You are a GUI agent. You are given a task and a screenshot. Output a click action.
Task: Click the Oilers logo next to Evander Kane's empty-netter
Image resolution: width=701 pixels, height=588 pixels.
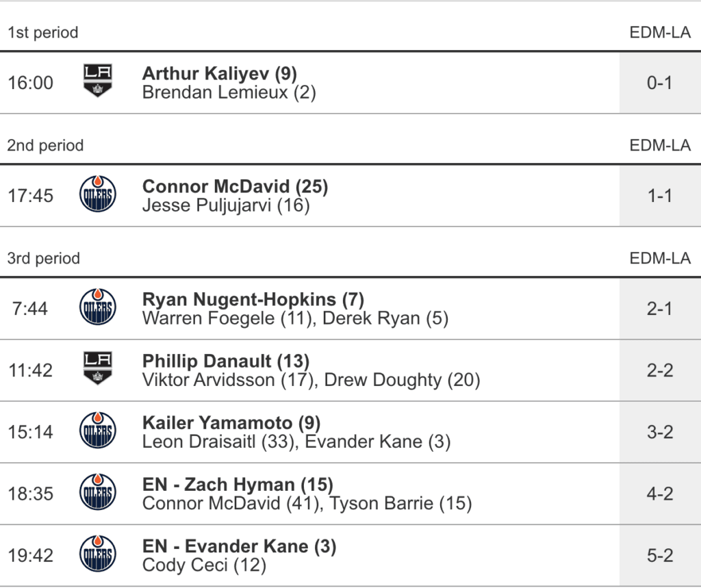[98, 554]
